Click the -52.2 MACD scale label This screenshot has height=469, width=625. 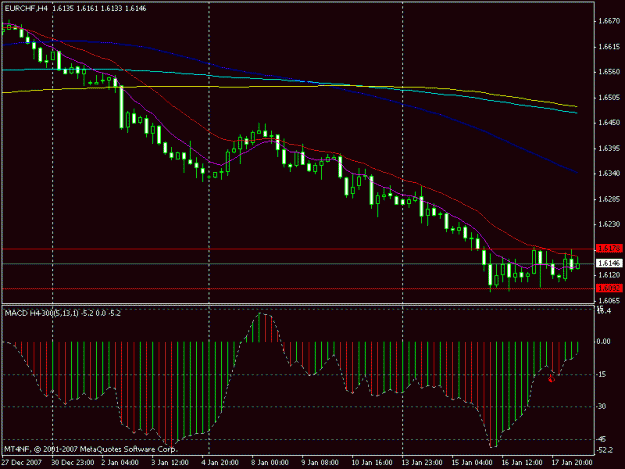[605, 450]
